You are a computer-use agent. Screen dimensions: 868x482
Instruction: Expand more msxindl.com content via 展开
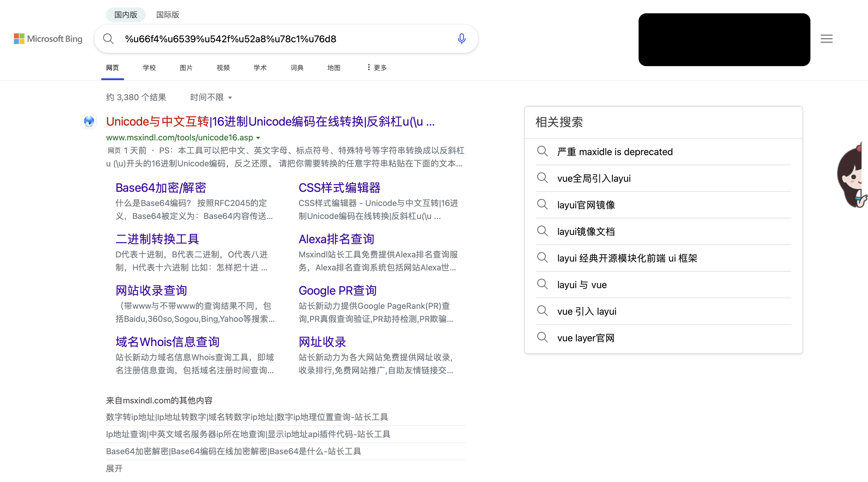114,468
